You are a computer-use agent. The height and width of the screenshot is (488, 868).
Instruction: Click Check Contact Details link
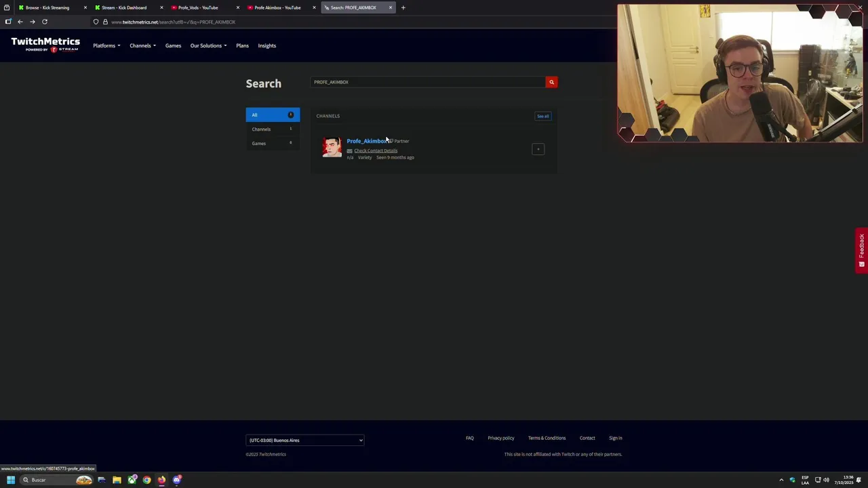tap(376, 150)
